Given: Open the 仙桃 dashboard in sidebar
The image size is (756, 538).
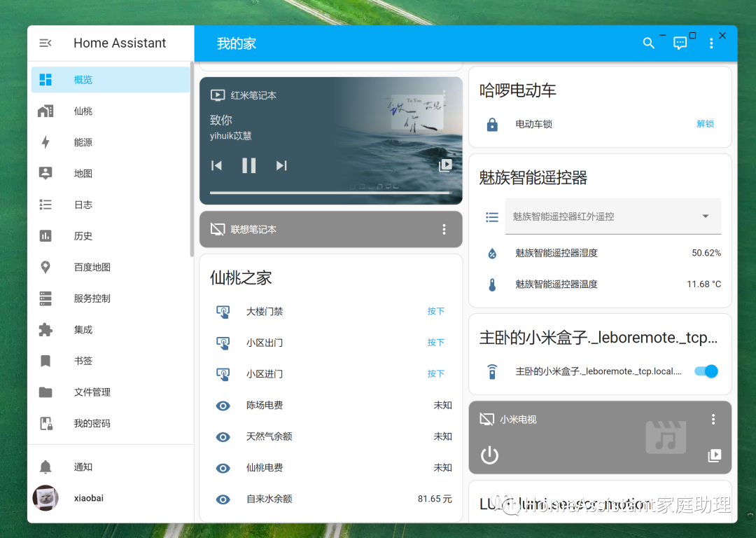Looking at the screenshot, I should 111,111.
